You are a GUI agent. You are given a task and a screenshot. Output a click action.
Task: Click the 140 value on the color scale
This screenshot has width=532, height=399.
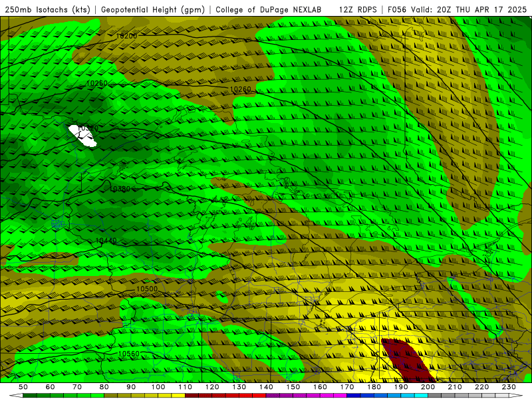(266, 387)
